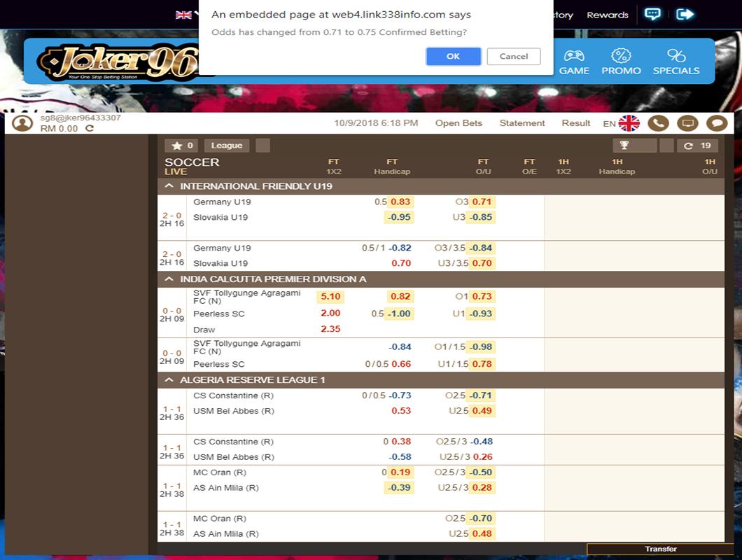
Task: Click the user profile avatar icon
Action: tap(23, 123)
